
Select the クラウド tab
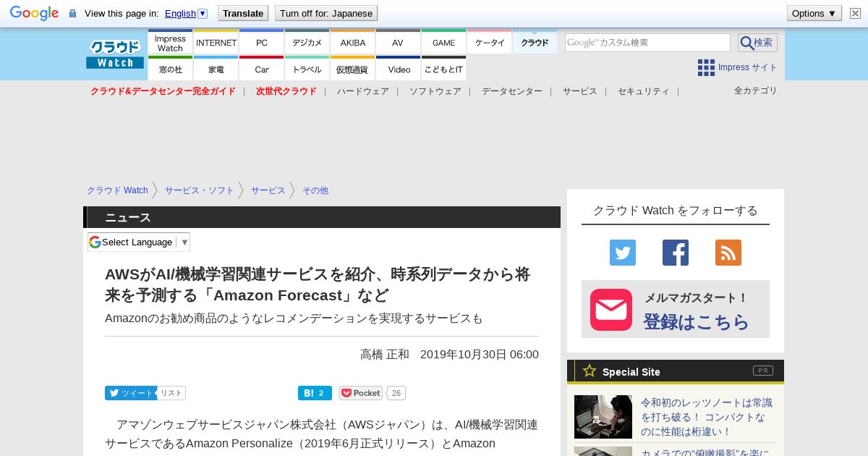tap(535, 42)
